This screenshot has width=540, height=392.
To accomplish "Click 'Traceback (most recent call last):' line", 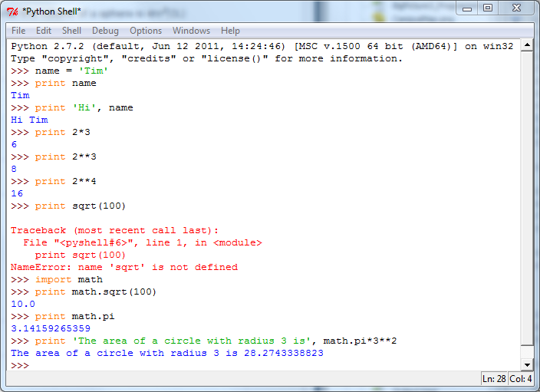I will pyautogui.click(x=114, y=230).
